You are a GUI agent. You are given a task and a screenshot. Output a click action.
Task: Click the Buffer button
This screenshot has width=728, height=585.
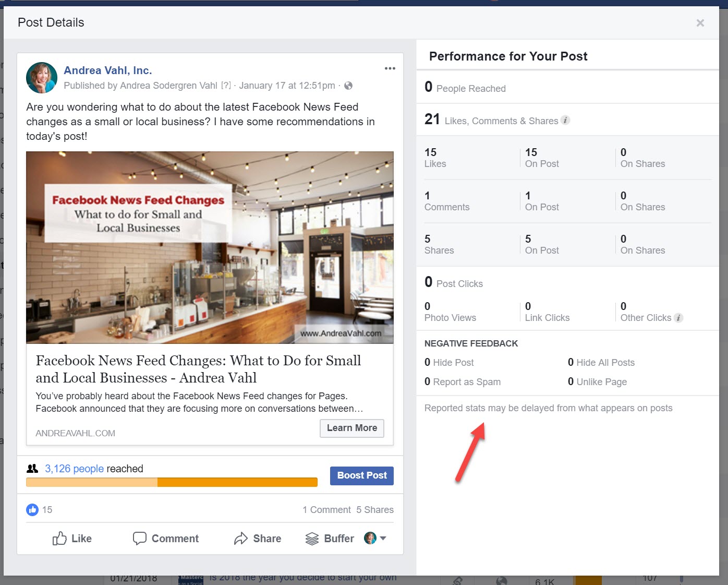[x=330, y=539]
